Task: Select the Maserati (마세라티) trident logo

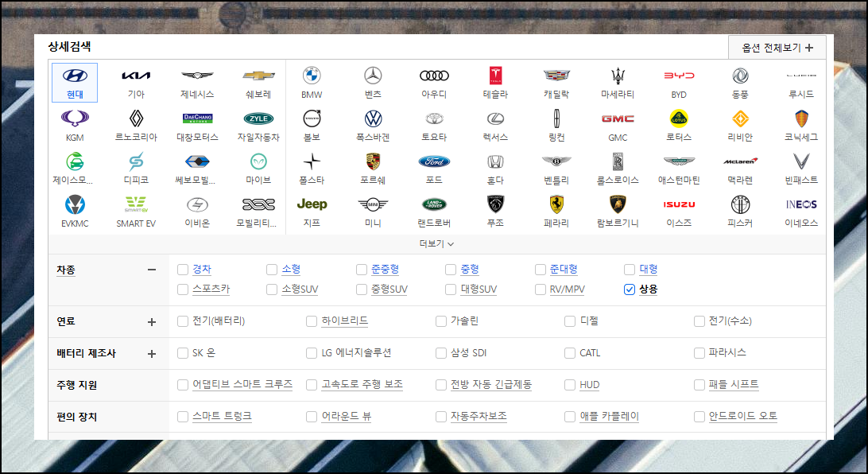Action: pyautogui.click(x=618, y=76)
